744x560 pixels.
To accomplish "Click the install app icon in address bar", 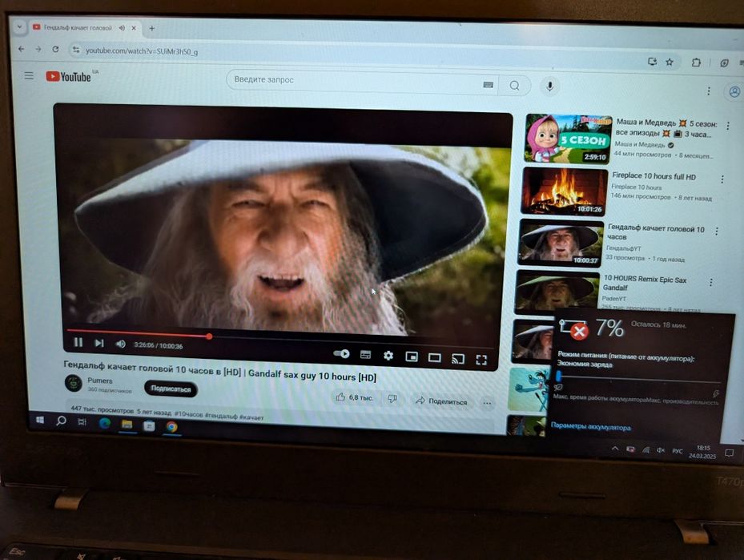I will [x=653, y=61].
